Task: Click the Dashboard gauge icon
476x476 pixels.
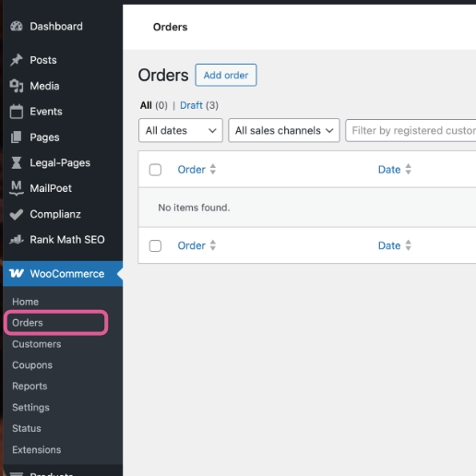Action: (x=17, y=27)
